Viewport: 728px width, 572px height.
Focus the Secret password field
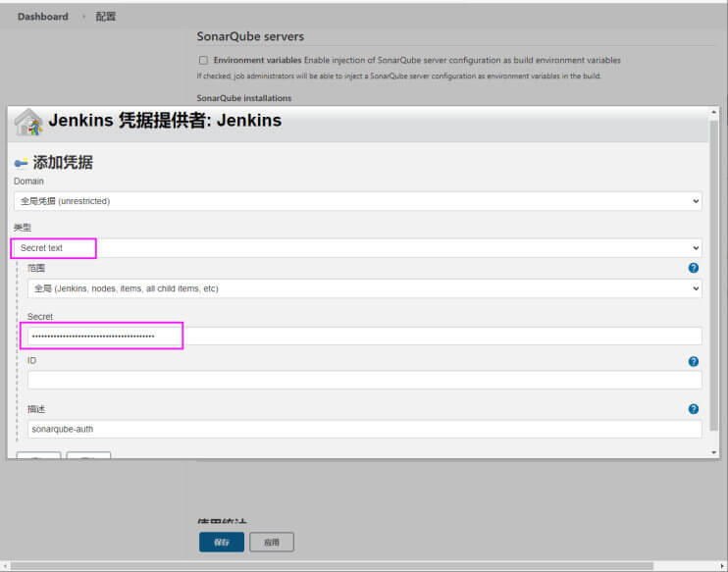[364, 337]
